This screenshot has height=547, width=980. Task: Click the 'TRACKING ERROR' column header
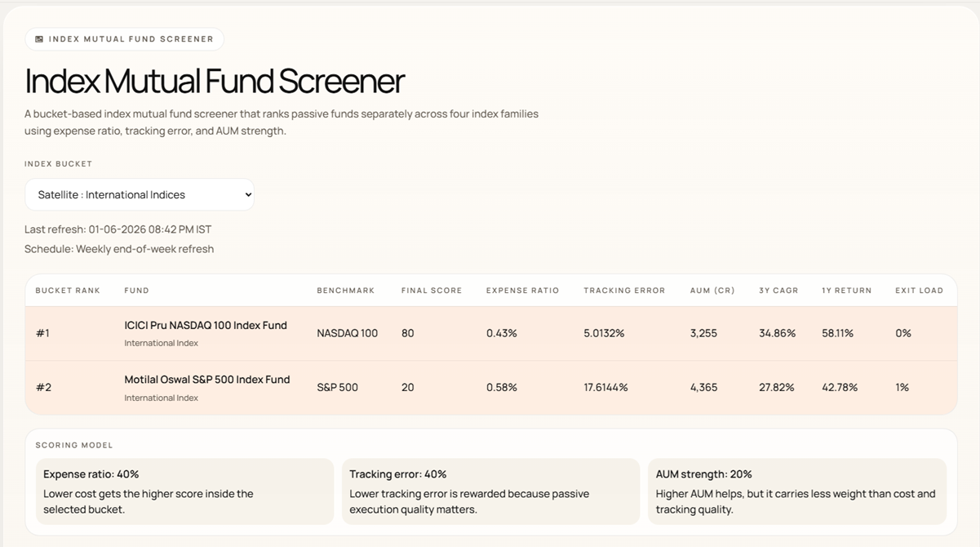[624, 291]
